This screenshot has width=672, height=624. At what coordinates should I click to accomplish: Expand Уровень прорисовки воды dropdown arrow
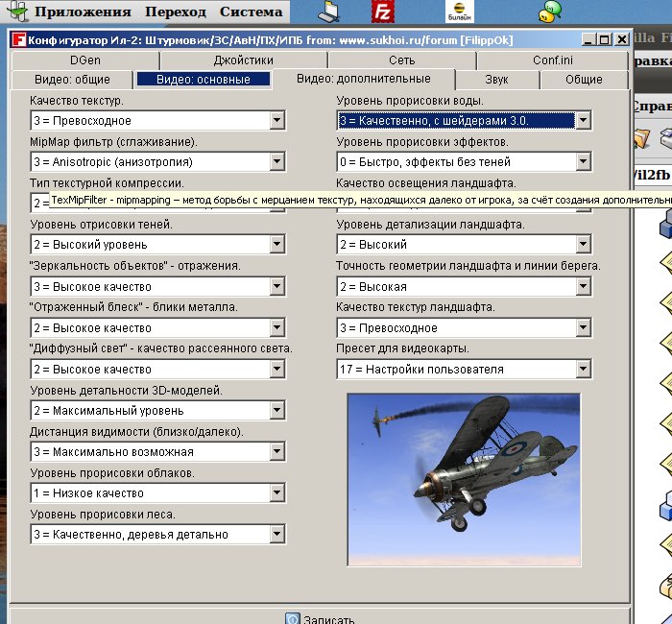click(x=584, y=120)
